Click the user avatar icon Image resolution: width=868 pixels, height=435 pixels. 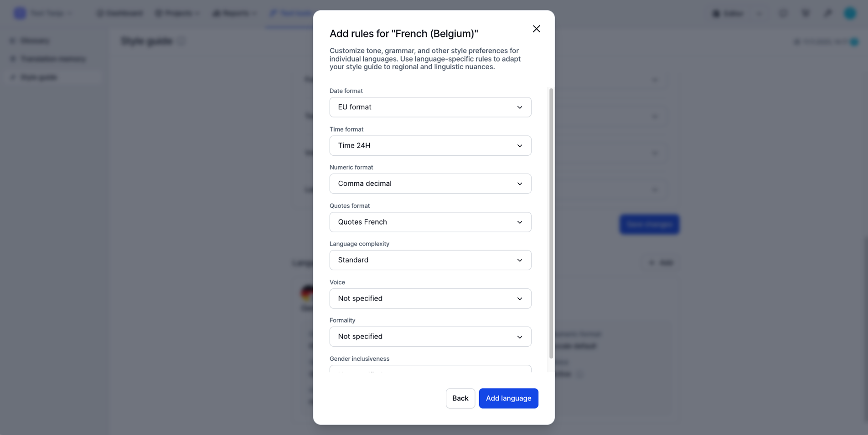tap(850, 13)
